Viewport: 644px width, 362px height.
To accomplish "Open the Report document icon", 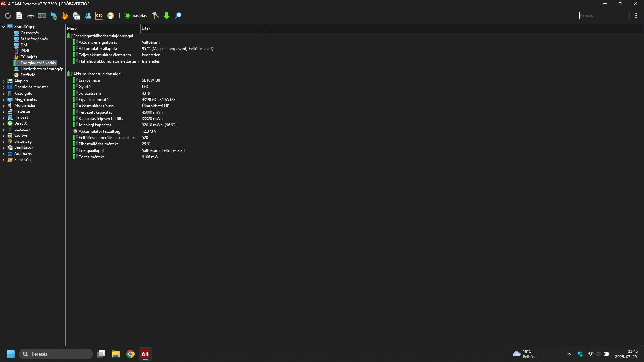I will point(19,16).
